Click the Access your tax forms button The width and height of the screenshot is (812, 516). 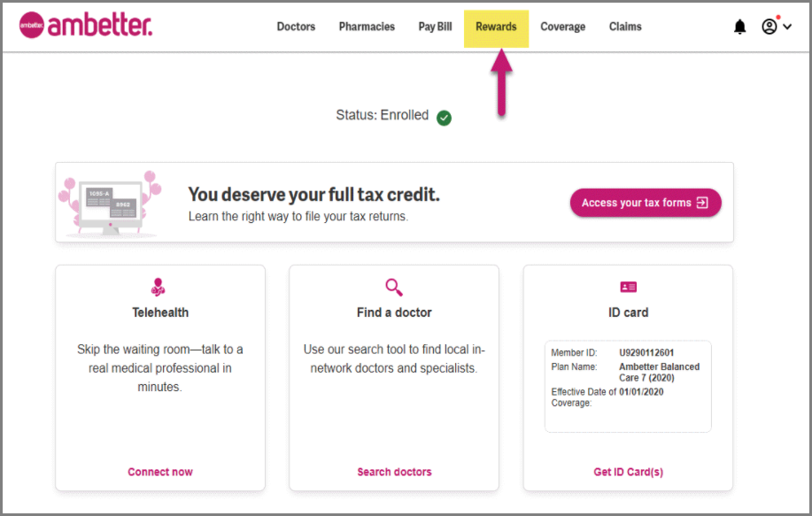[x=645, y=203]
